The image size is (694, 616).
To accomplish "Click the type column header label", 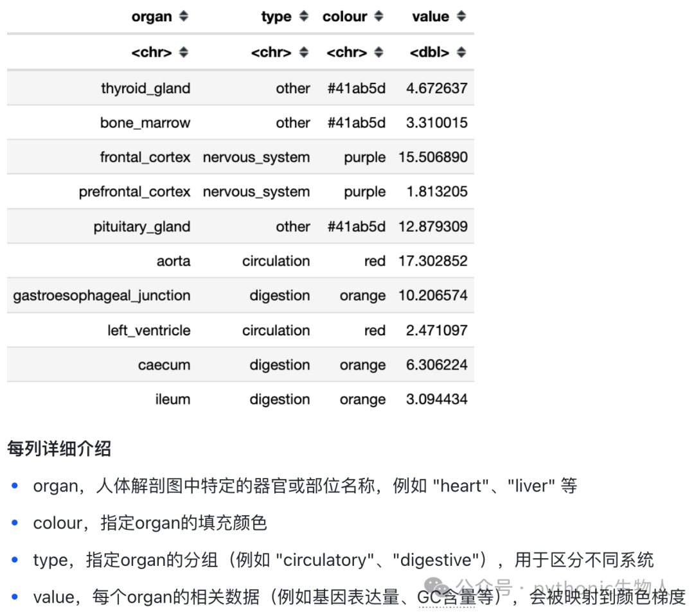I will click(276, 17).
